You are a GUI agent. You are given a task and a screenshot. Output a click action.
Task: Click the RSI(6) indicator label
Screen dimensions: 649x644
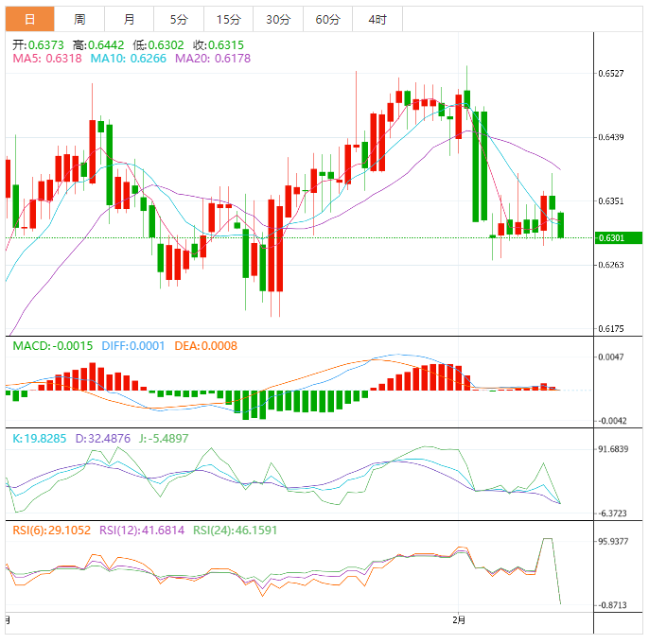coord(51,531)
